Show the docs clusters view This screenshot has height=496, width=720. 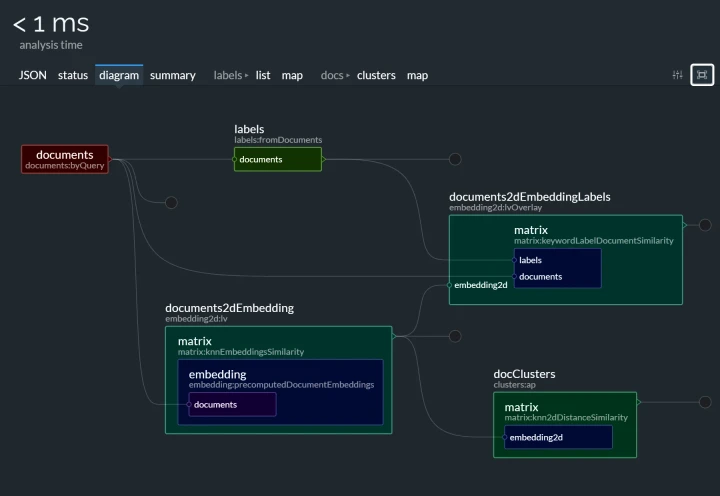coord(376,75)
